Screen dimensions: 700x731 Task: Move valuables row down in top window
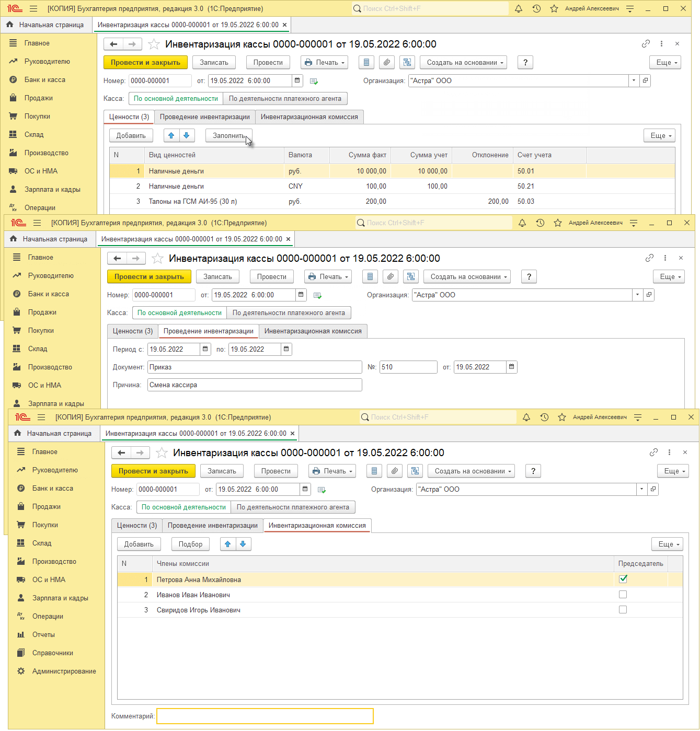point(187,135)
